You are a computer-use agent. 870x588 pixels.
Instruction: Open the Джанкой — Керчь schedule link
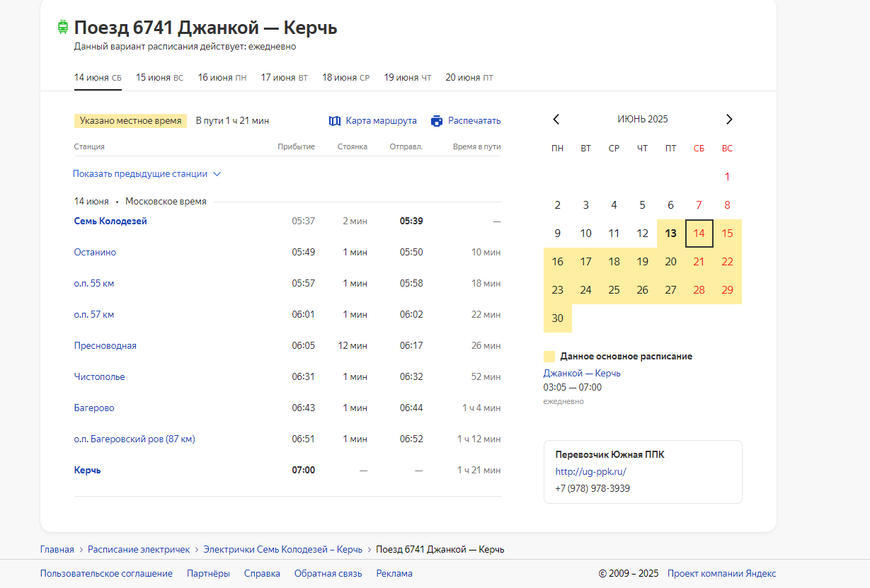click(x=582, y=374)
